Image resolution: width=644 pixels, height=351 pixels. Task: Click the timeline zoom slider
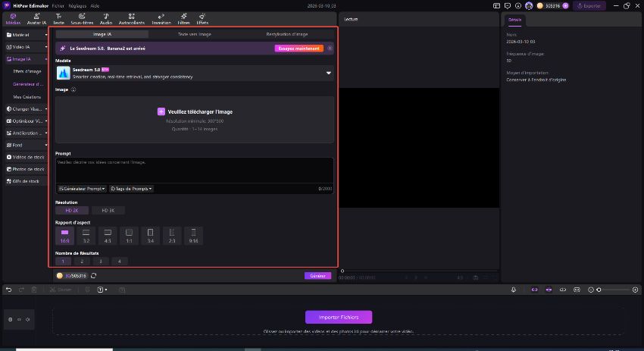[x=614, y=290]
